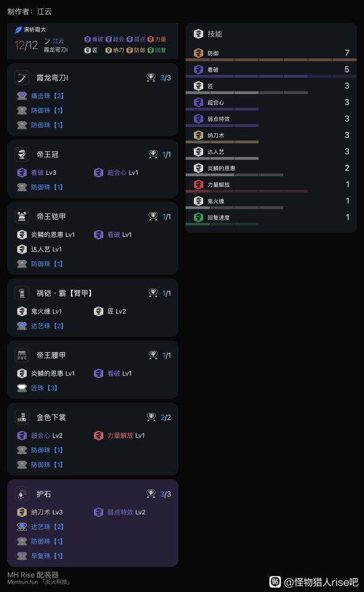Click the 帝王腰甲 waist armor icon
Image resolution: width=364 pixels, height=592 pixels.
pyautogui.click(x=21, y=355)
